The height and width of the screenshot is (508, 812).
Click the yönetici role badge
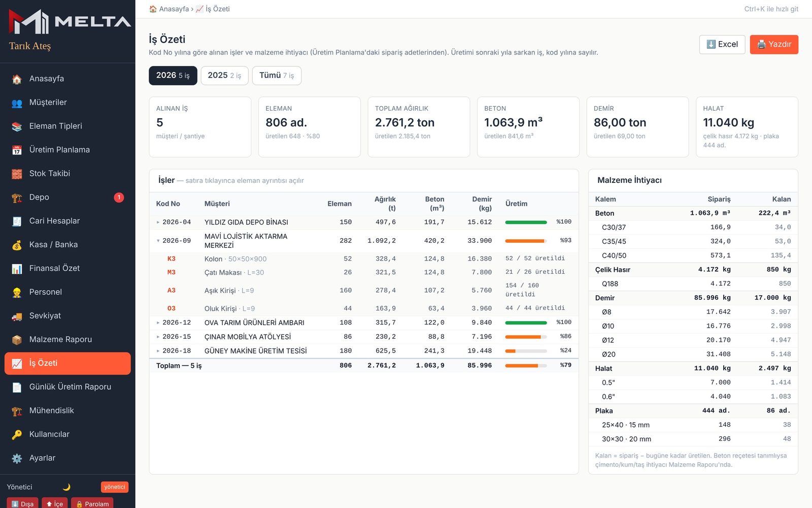115,487
